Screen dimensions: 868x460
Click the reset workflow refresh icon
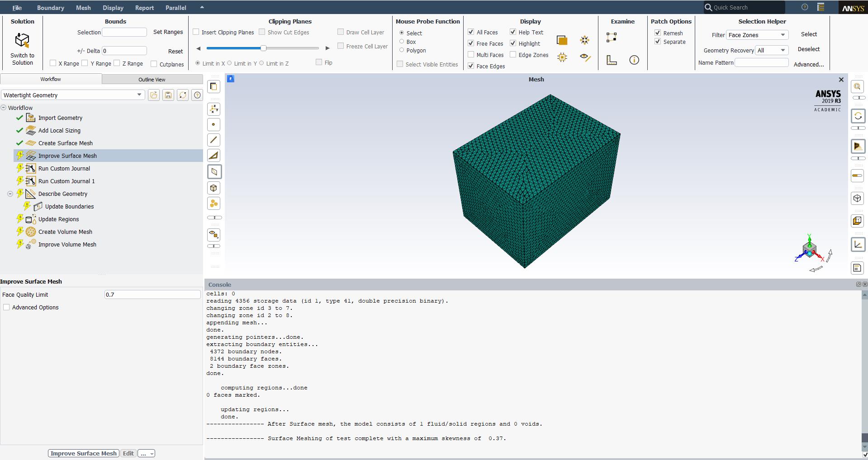pos(183,95)
